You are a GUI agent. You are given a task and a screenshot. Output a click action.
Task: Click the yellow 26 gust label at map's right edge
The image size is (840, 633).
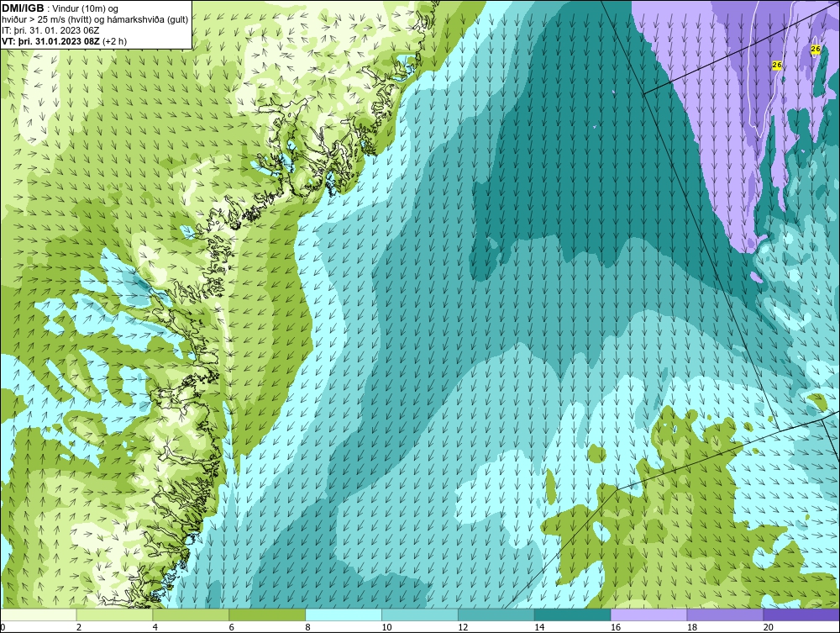816,49
